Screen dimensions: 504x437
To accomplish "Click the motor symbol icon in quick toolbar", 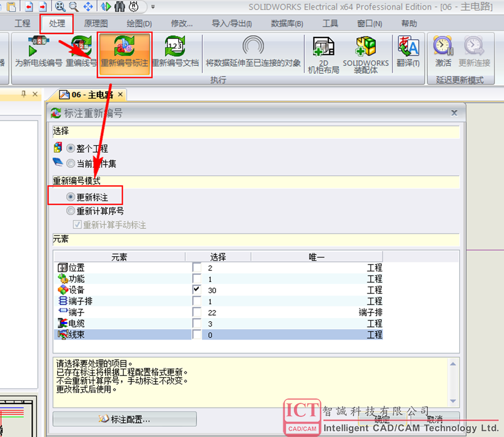I will pyautogui.click(x=134, y=6).
